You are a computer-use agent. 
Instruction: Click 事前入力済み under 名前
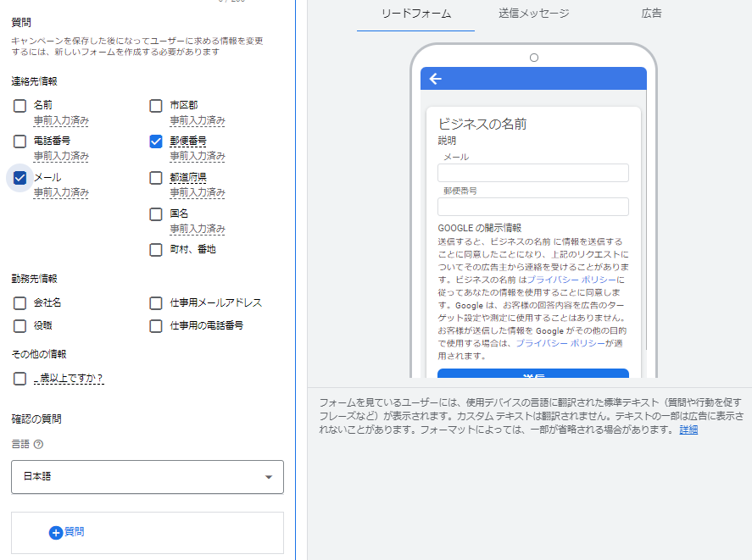tap(61, 120)
